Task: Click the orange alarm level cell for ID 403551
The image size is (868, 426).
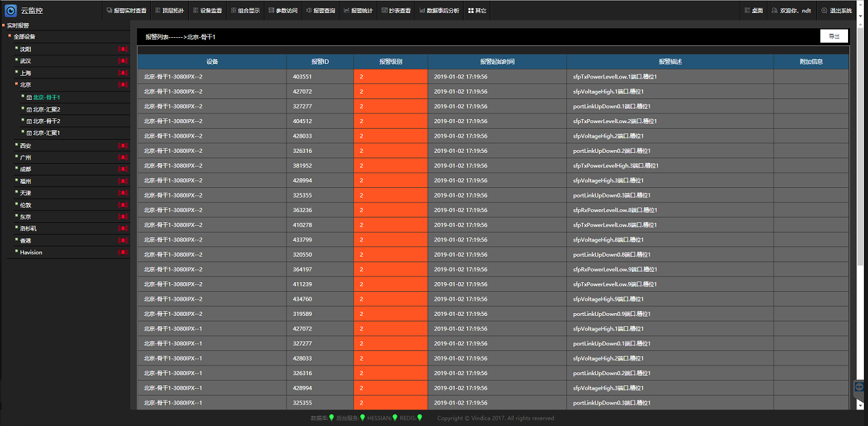Action: 390,76
